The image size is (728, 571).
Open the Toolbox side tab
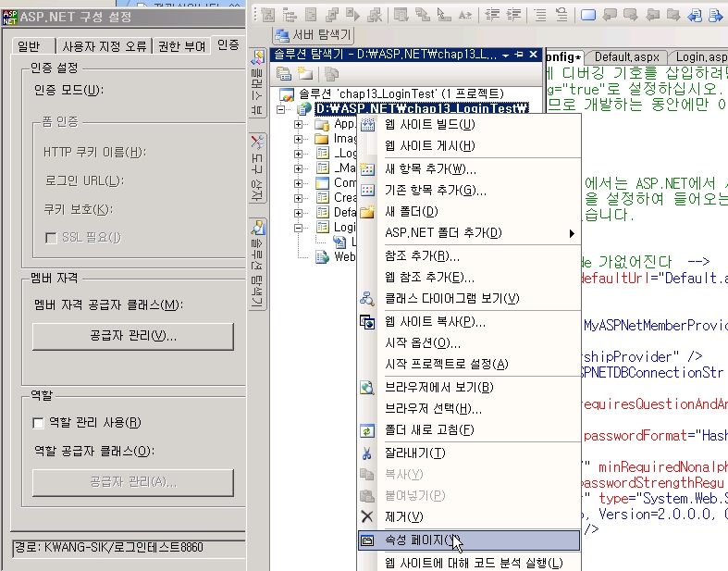(x=258, y=168)
